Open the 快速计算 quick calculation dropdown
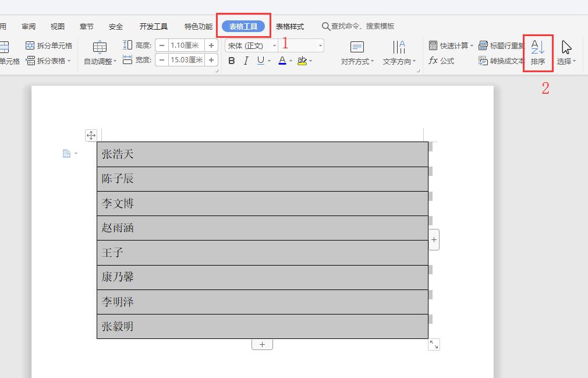The image size is (588, 378). click(x=451, y=45)
